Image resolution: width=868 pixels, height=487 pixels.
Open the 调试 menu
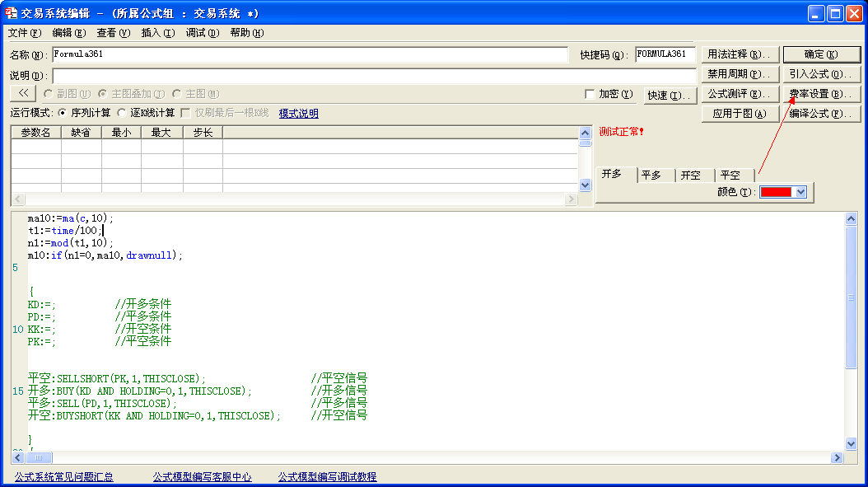(x=203, y=33)
